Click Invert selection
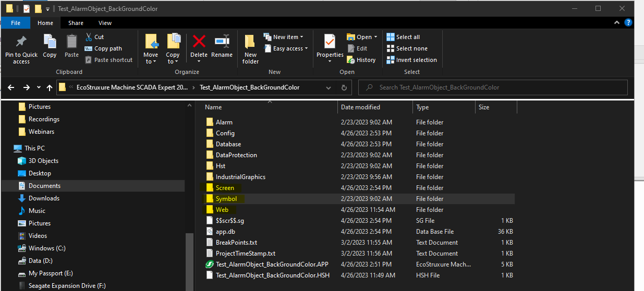Screen dimensions: 644x291 411,60
